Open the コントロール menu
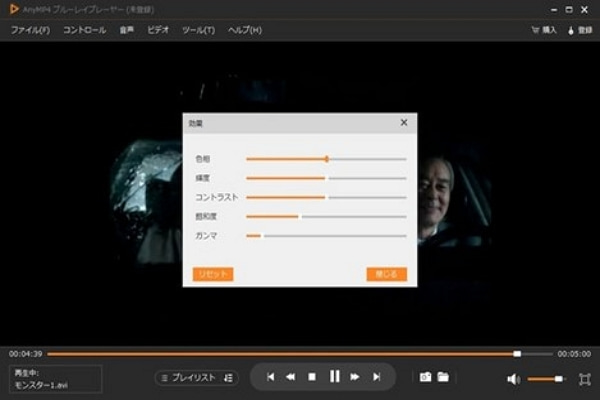This screenshot has width=600, height=400. tap(84, 30)
